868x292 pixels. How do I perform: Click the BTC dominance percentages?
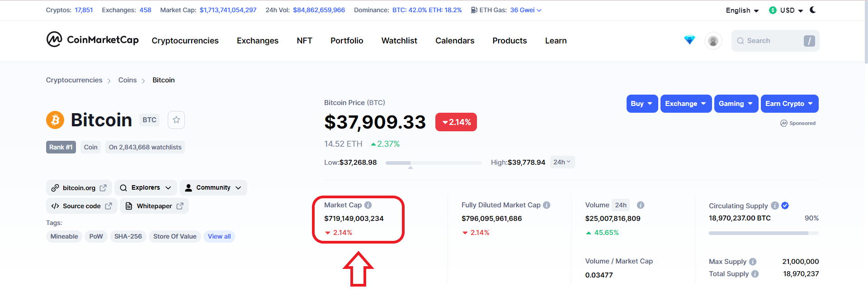(427, 10)
